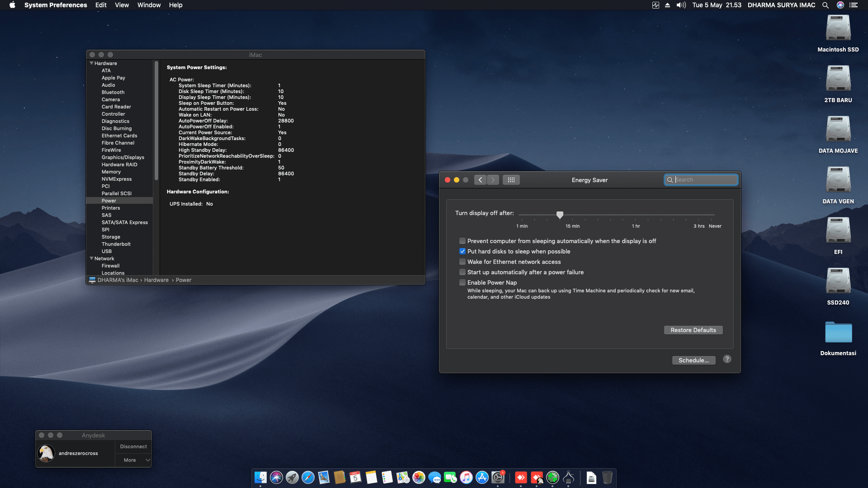Select Firewall in iMac sidebar

pos(110,266)
